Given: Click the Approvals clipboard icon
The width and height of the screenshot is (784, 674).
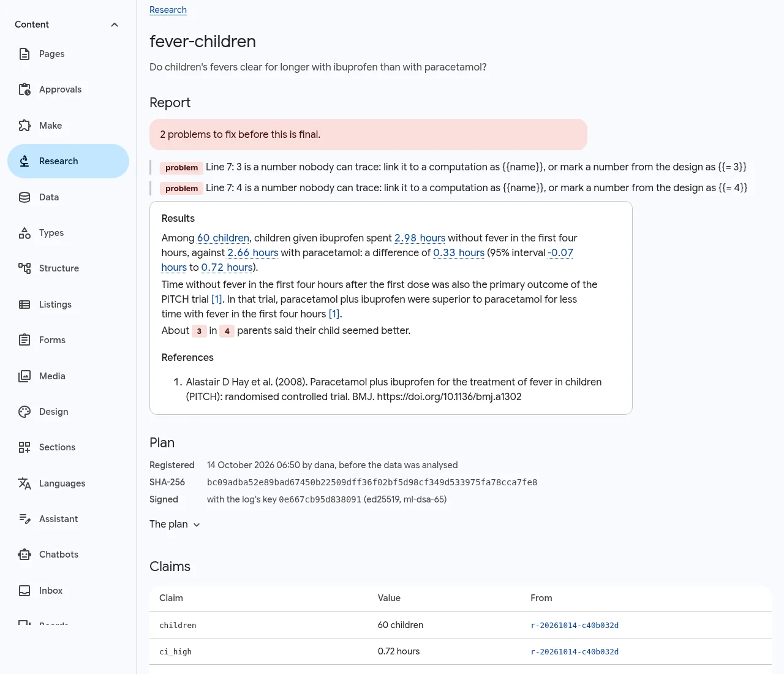Looking at the screenshot, I should [24, 89].
